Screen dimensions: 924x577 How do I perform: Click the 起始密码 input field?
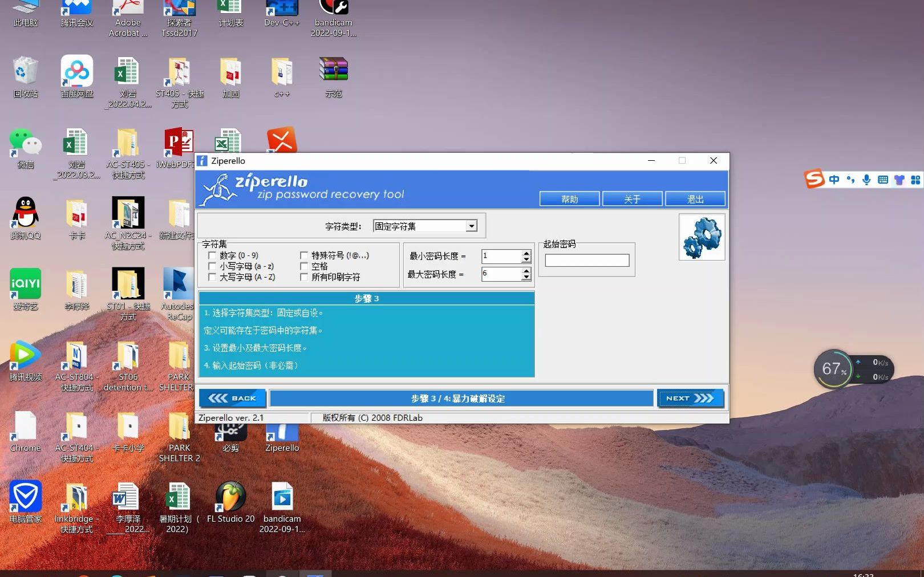point(587,261)
